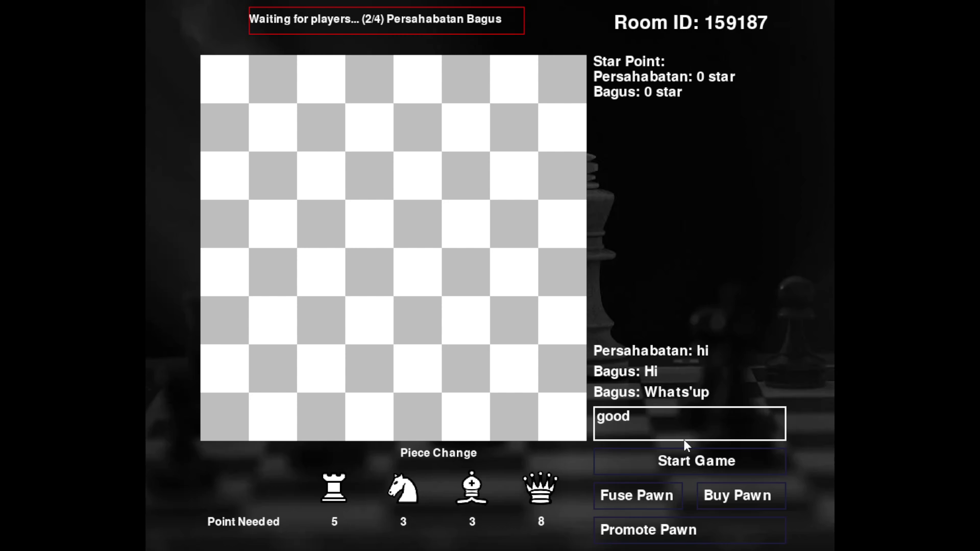
Task: Click the point value 8 under queen
Action: click(x=541, y=521)
